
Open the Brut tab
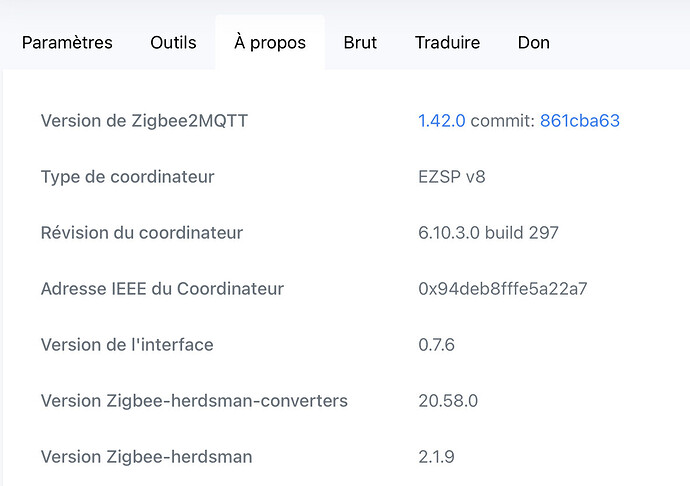(360, 43)
